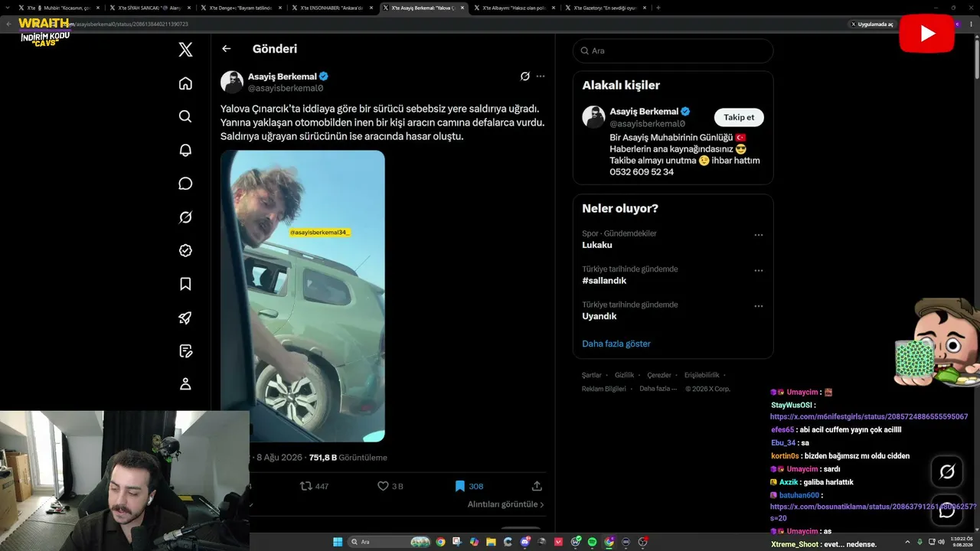The width and height of the screenshot is (980, 551).
Task: Open Reklam Bilgileri footer link
Action: click(x=604, y=389)
